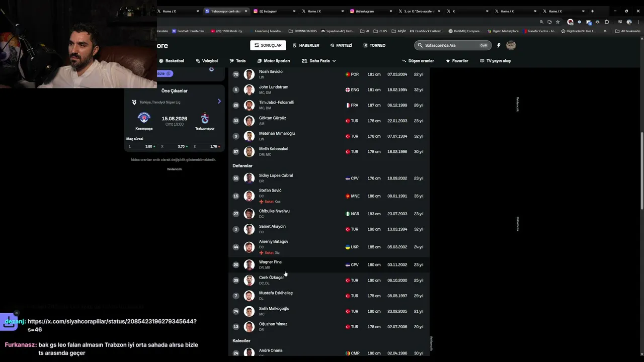
Task: Click the France flag for Tim Jabol-Folcarelli
Action: [347, 106]
